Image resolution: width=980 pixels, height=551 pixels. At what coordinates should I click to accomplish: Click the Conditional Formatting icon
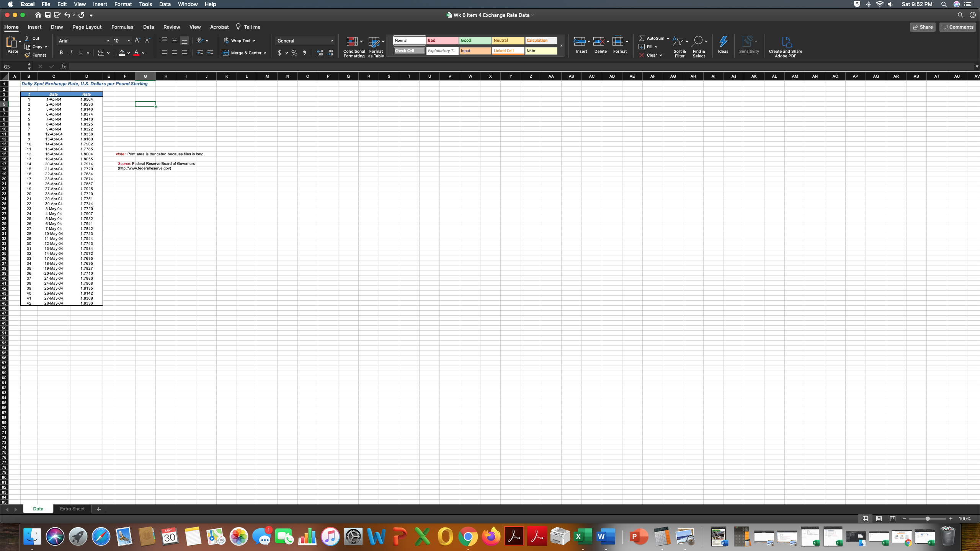pos(352,41)
